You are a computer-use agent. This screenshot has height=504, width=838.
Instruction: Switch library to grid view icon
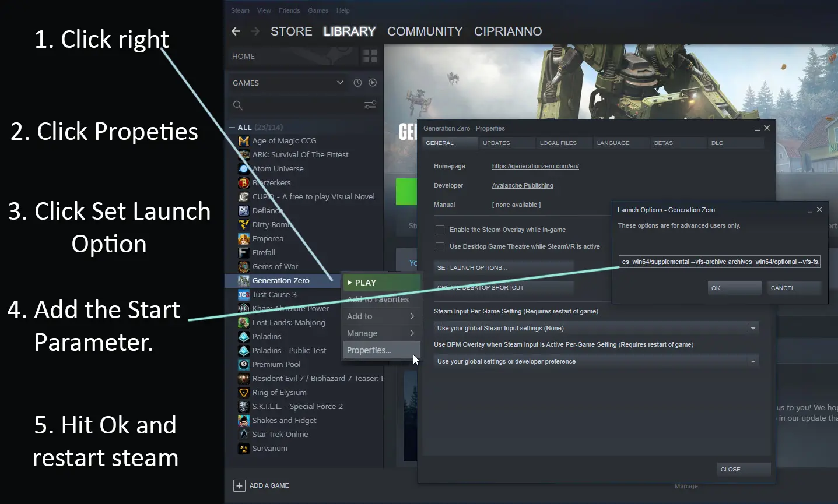point(370,56)
